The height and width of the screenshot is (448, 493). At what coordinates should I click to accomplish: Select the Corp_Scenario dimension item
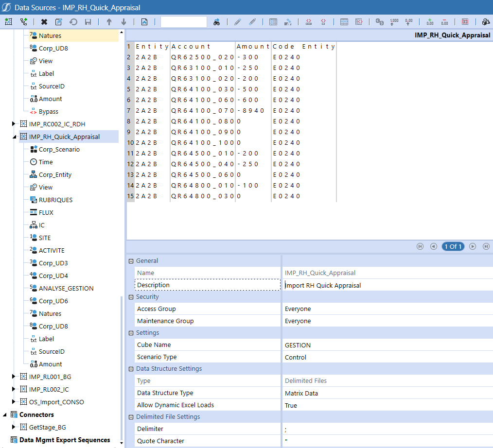pos(59,150)
